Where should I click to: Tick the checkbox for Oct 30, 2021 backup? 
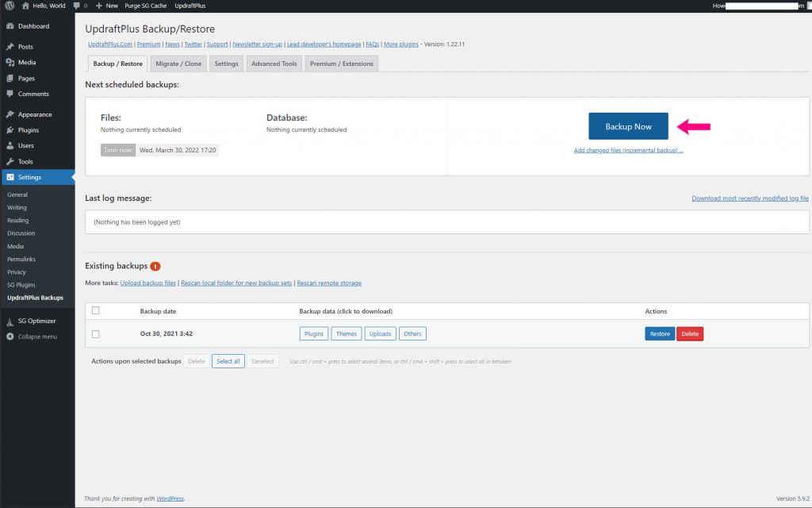point(95,334)
